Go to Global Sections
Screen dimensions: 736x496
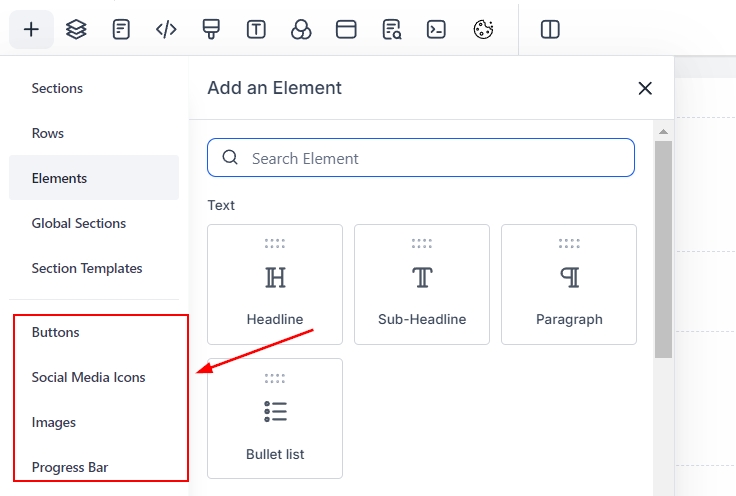click(79, 223)
